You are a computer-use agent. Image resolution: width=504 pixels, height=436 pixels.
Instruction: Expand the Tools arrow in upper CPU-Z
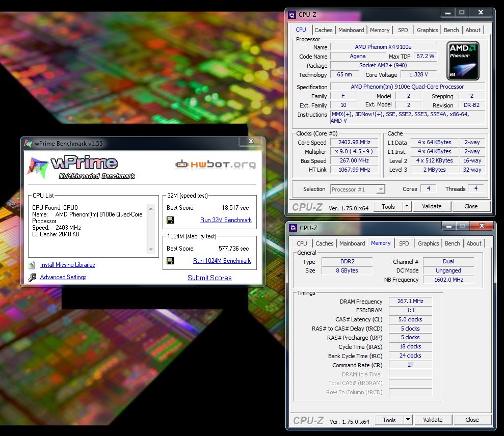(x=407, y=206)
